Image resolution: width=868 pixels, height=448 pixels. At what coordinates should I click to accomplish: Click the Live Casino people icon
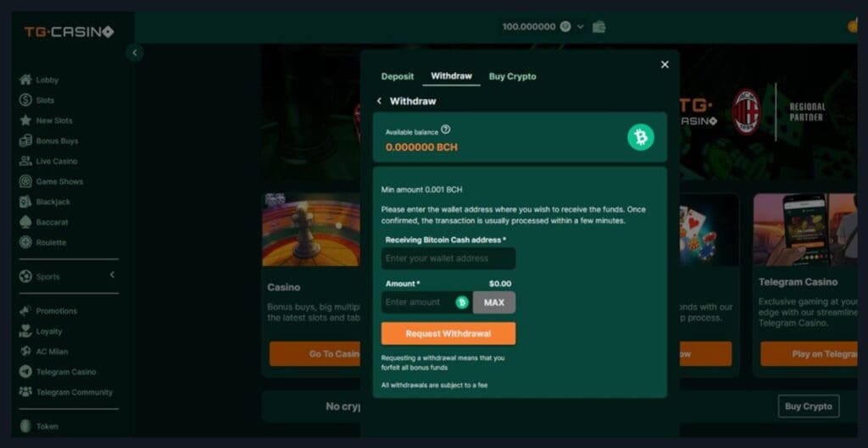tap(25, 161)
